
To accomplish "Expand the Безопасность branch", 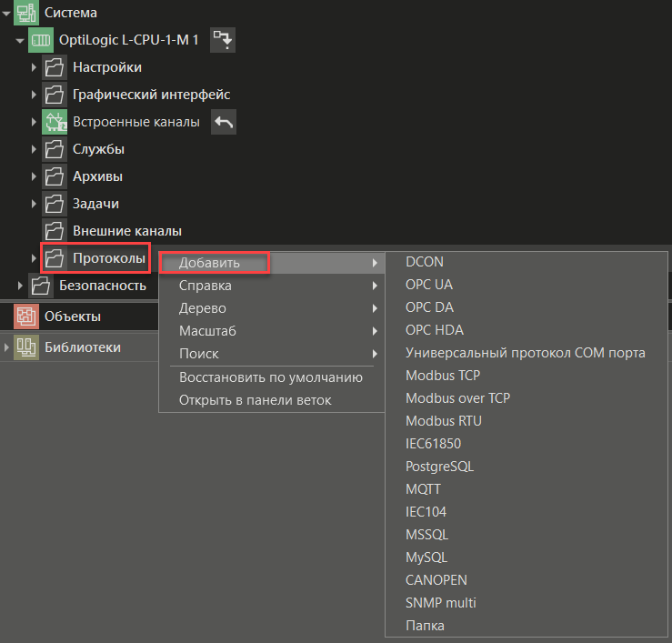I will tap(20, 286).
